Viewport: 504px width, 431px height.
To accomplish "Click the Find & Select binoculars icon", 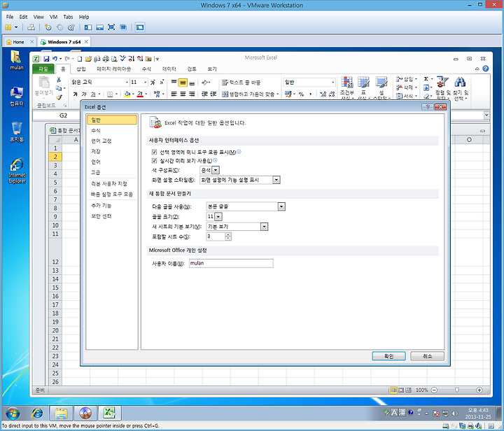I will [x=460, y=83].
